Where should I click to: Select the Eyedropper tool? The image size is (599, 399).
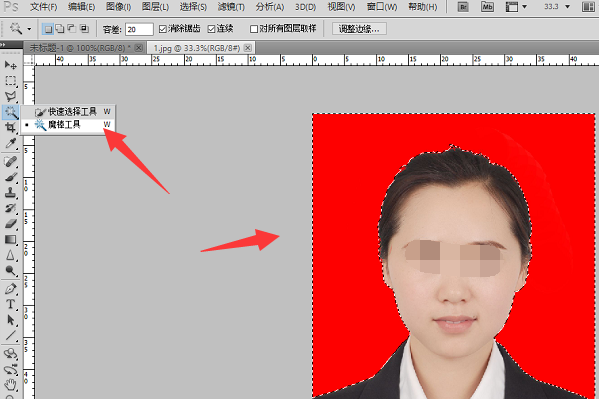click(10, 143)
